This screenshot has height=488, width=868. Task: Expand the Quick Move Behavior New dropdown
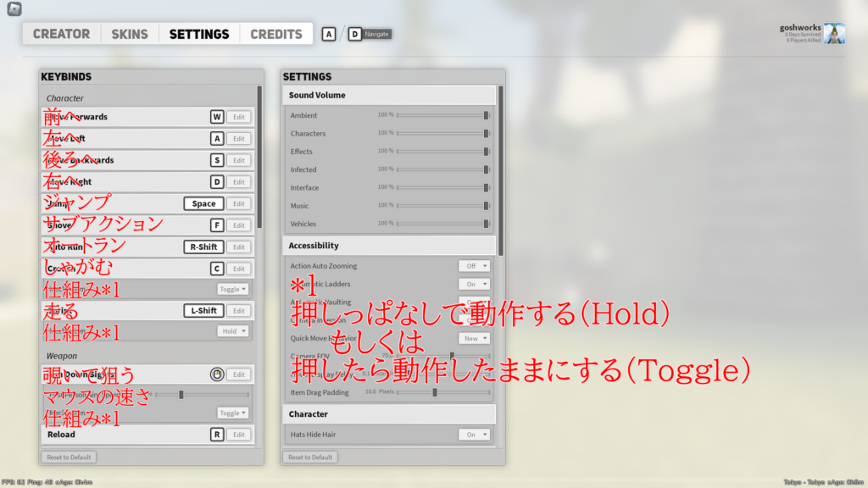point(474,338)
